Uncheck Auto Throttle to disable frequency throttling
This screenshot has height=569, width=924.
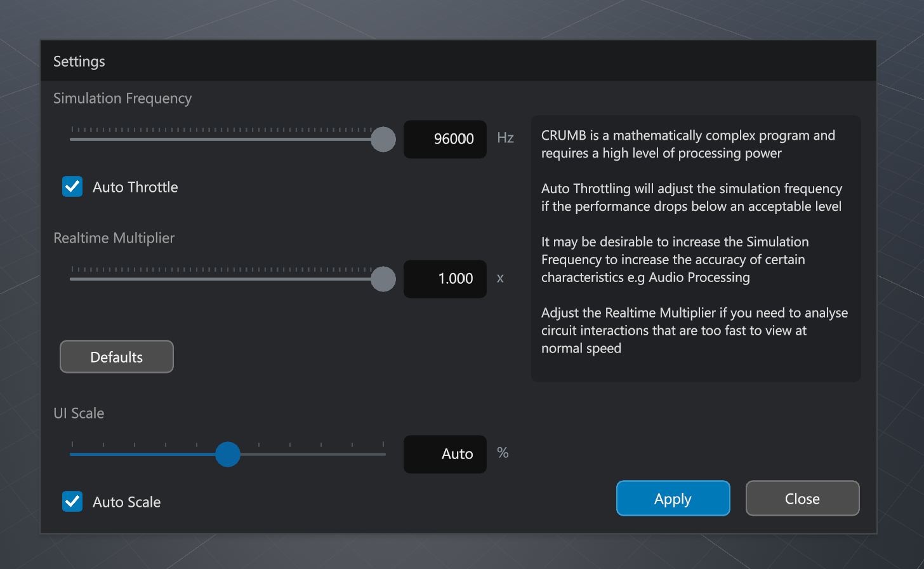coord(72,187)
